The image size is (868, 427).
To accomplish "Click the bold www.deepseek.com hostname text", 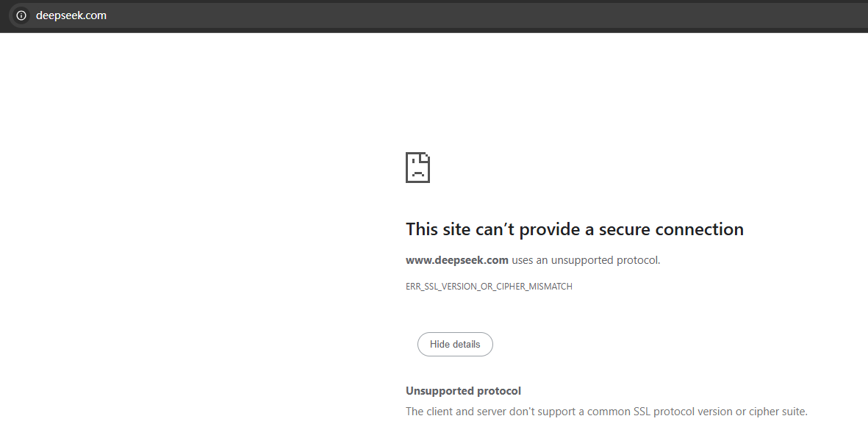I will [456, 259].
